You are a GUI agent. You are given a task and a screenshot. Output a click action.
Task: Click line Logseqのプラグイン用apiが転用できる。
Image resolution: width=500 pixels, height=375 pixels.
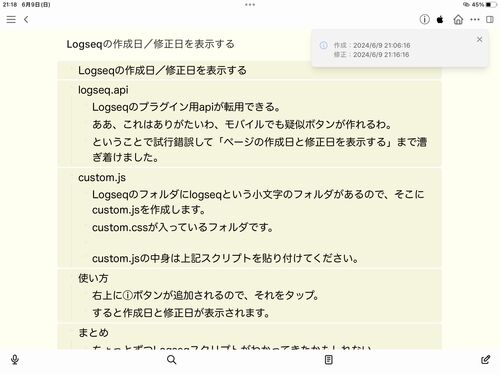(x=186, y=107)
